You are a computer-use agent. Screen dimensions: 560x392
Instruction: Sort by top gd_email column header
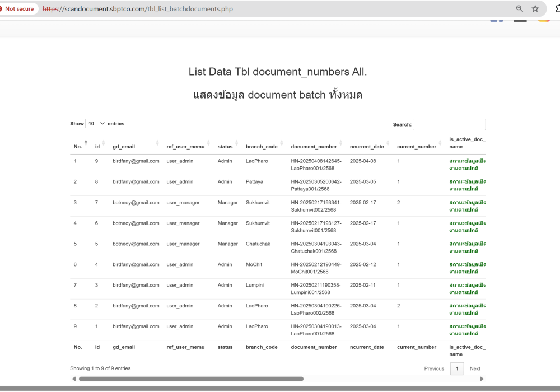point(124,147)
